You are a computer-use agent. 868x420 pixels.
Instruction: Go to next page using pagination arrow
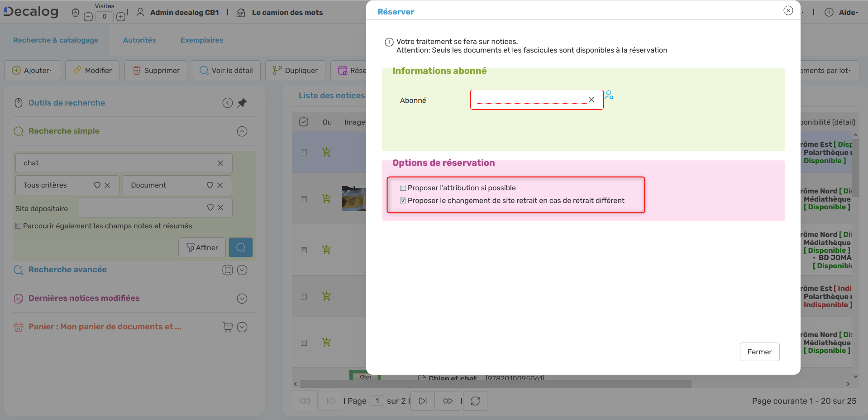click(x=423, y=401)
